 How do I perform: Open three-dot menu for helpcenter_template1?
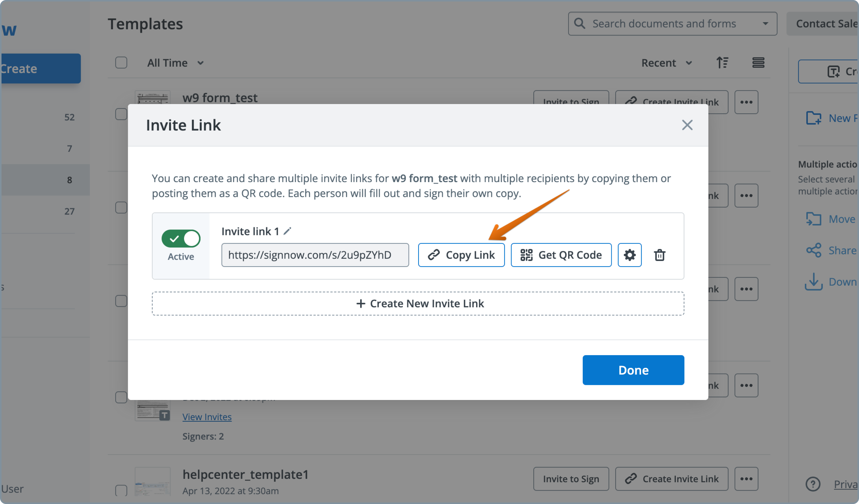pyautogui.click(x=746, y=479)
